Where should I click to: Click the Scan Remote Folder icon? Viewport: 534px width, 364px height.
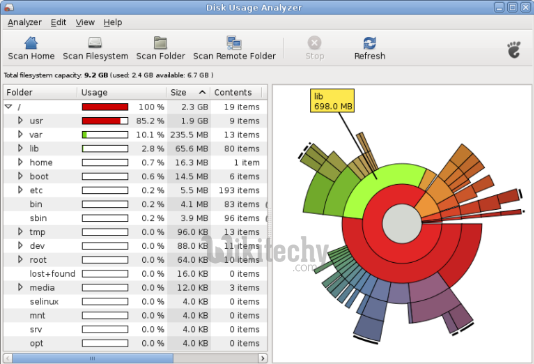[234, 43]
